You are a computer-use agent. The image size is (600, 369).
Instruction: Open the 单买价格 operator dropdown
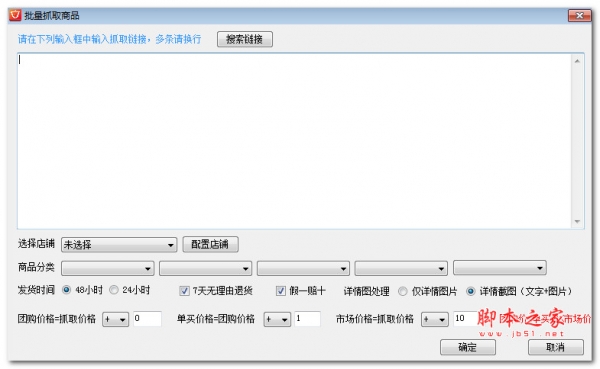tap(277, 319)
